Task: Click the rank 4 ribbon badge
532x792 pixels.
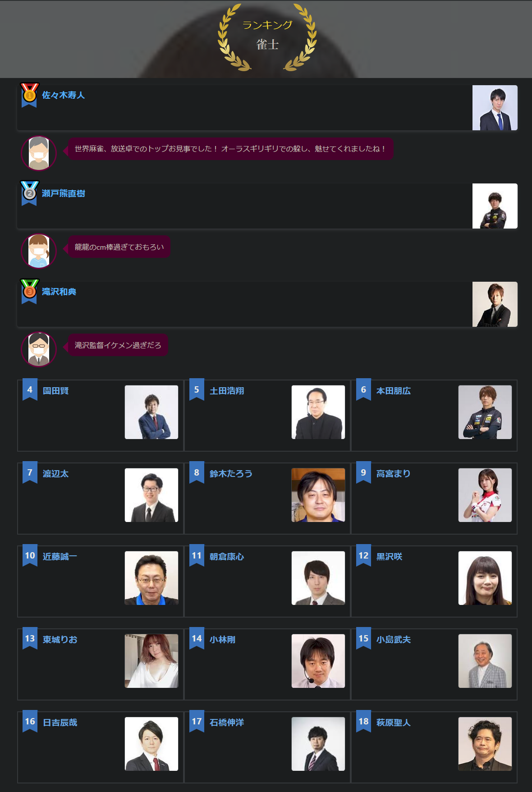Action: click(30, 389)
